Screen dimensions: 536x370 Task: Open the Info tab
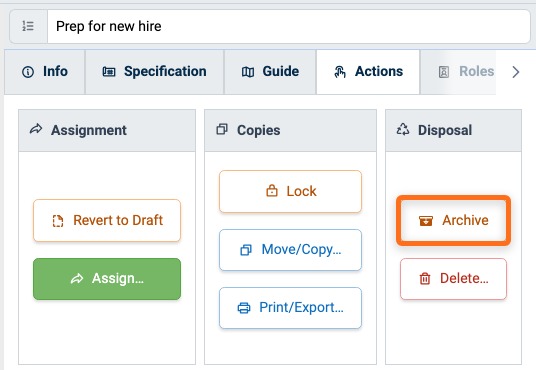[45, 72]
